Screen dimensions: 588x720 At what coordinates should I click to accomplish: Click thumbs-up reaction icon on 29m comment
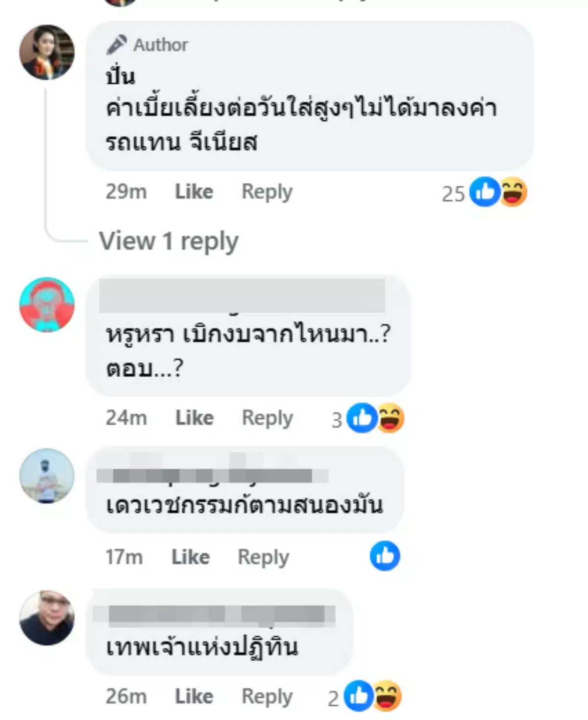pos(484,192)
